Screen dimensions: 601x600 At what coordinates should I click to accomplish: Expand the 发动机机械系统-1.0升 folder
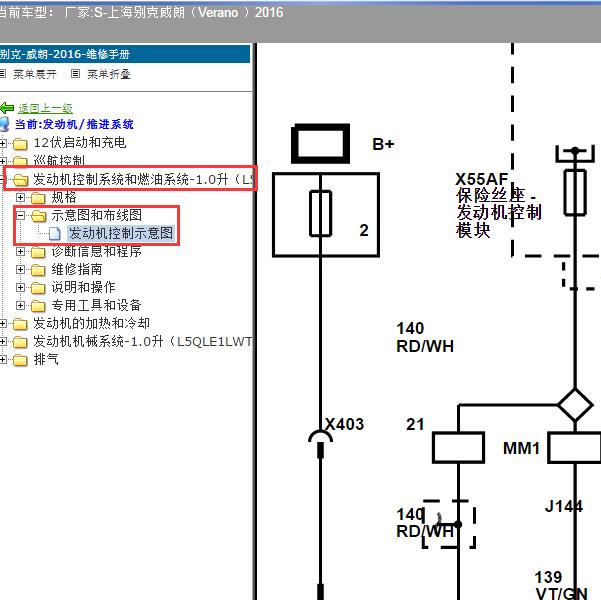pos(3,342)
